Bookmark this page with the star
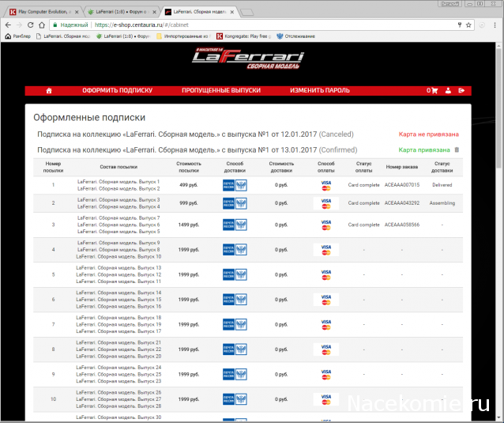504x423 pixels. [468, 25]
